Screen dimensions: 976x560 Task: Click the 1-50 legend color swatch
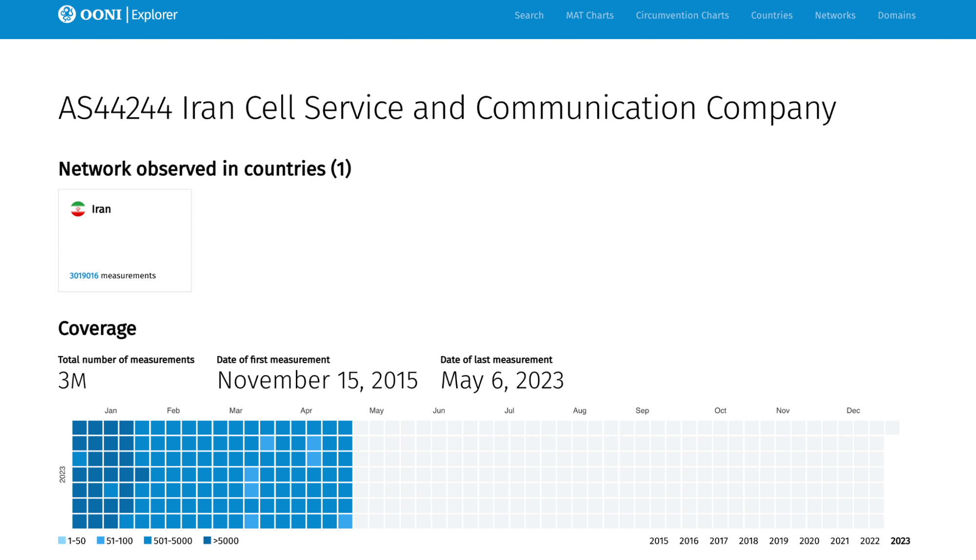62,540
